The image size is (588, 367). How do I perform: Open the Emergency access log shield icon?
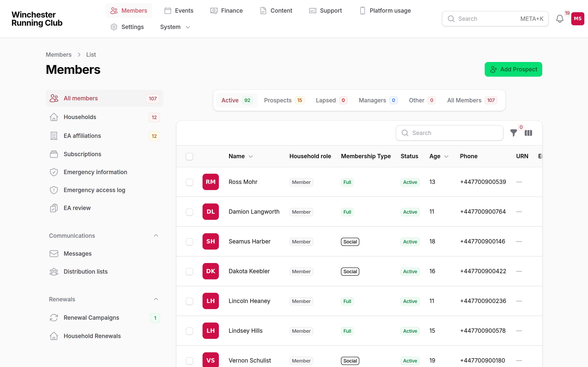(54, 190)
